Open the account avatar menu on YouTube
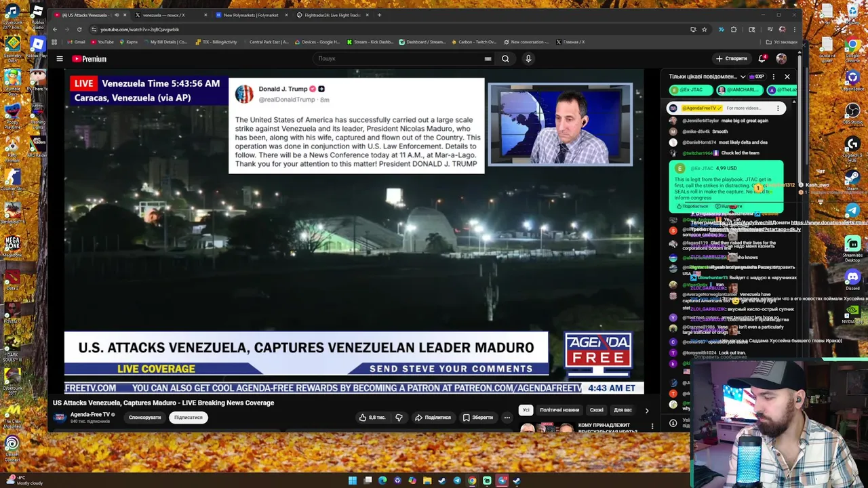Screen dimensions: 868x488 [x=781, y=58]
